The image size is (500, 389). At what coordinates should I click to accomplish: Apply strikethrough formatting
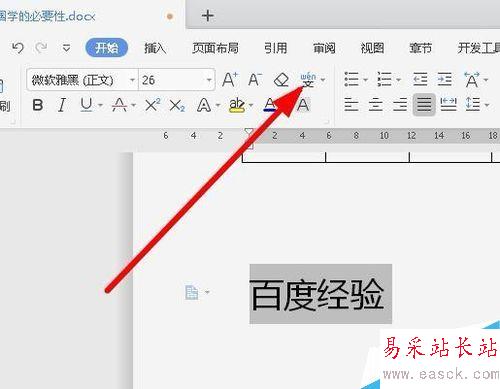point(119,105)
